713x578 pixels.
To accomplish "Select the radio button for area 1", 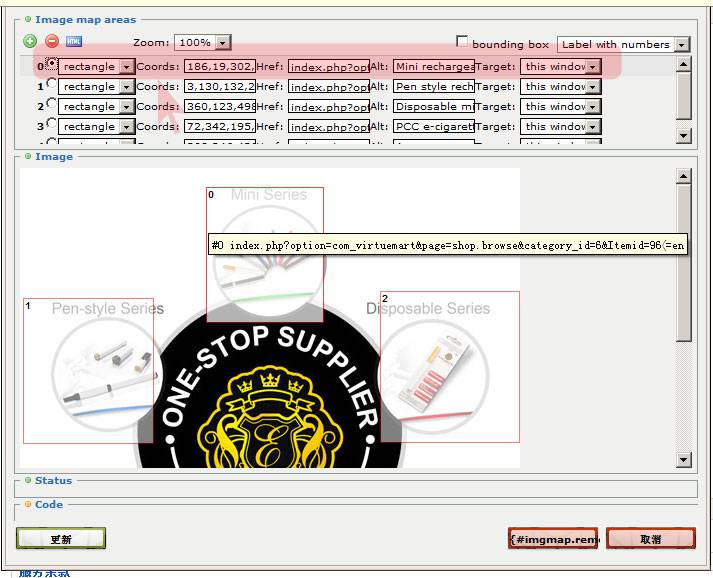I will (x=52, y=83).
